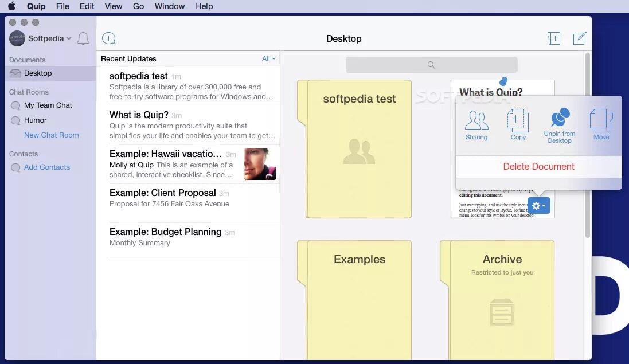Click the Copy icon in popup
The image size is (629, 364).
point(518,120)
